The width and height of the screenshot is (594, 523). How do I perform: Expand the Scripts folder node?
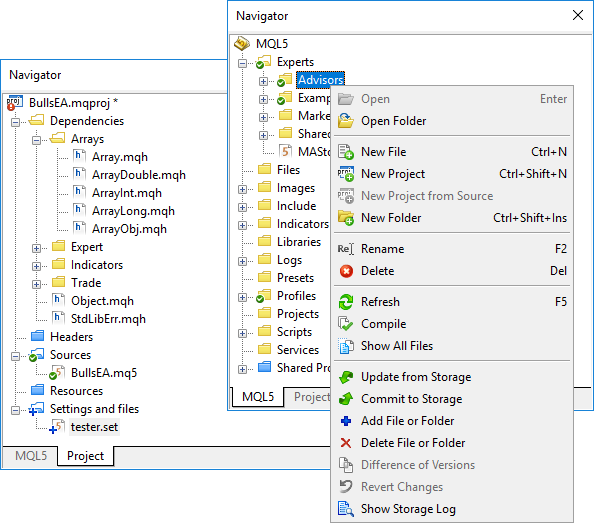(x=242, y=333)
